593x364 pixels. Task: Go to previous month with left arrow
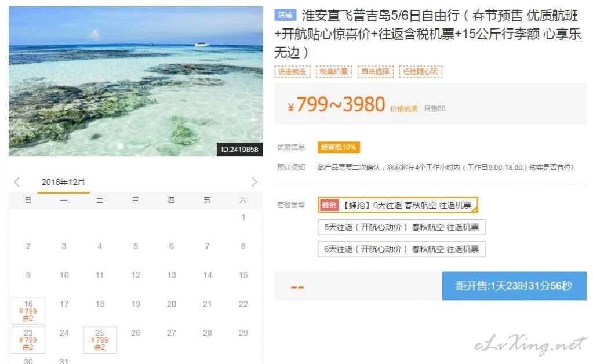tap(17, 182)
